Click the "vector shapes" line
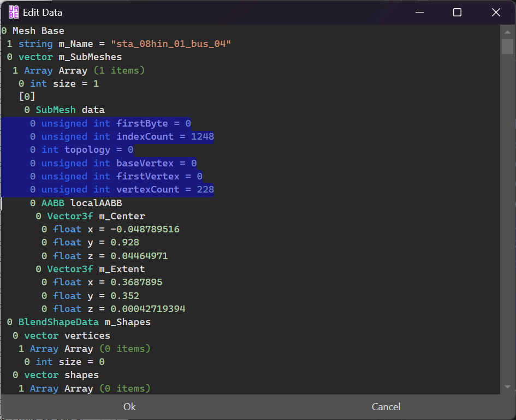The image size is (516, 420). 56,375
